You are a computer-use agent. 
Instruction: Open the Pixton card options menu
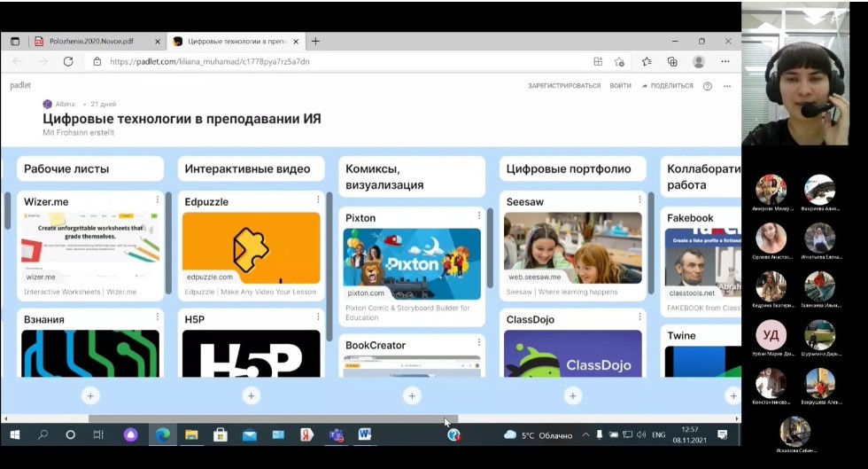479,215
